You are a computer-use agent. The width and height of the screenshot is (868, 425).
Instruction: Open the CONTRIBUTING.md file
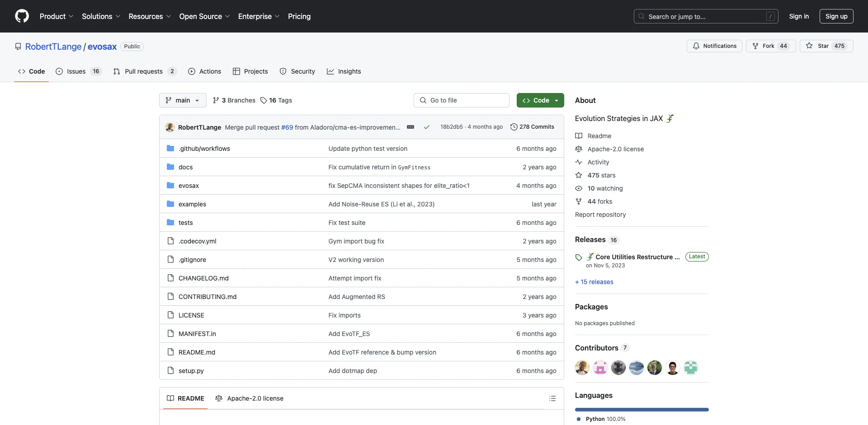[x=208, y=297]
